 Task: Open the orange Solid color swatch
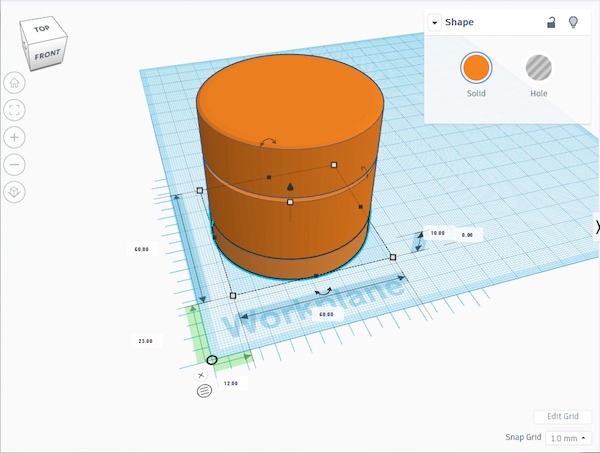[x=476, y=68]
